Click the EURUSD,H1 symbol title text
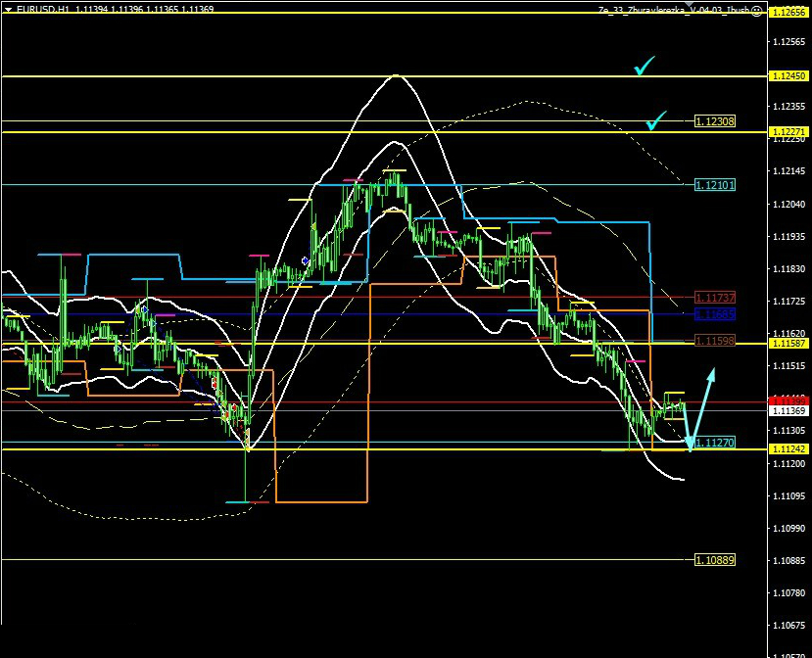This screenshot has width=812, height=658. pyautogui.click(x=42, y=9)
